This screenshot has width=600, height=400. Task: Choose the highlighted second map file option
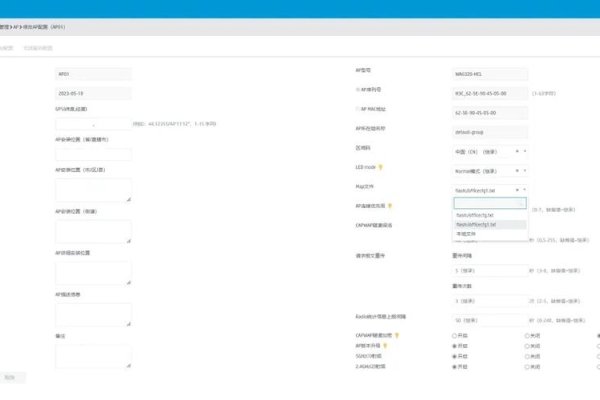tap(490, 224)
